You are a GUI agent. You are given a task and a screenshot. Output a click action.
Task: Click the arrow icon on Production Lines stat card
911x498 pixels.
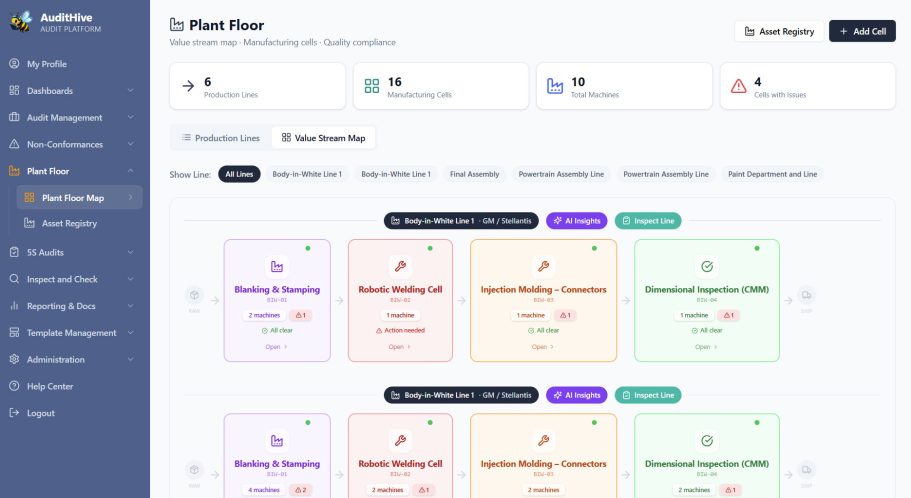pos(188,87)
